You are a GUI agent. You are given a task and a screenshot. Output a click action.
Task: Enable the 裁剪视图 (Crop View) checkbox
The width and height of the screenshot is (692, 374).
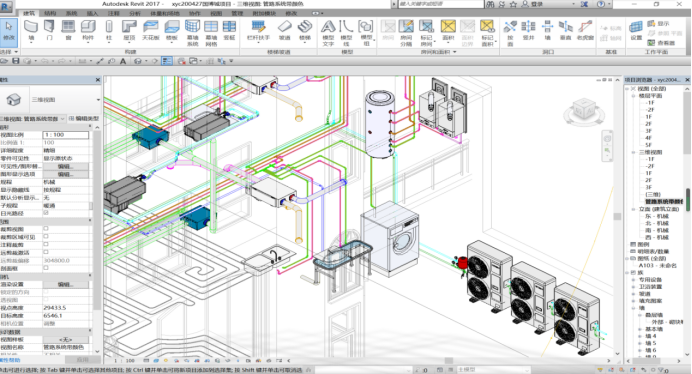click(x=46, y=229)
